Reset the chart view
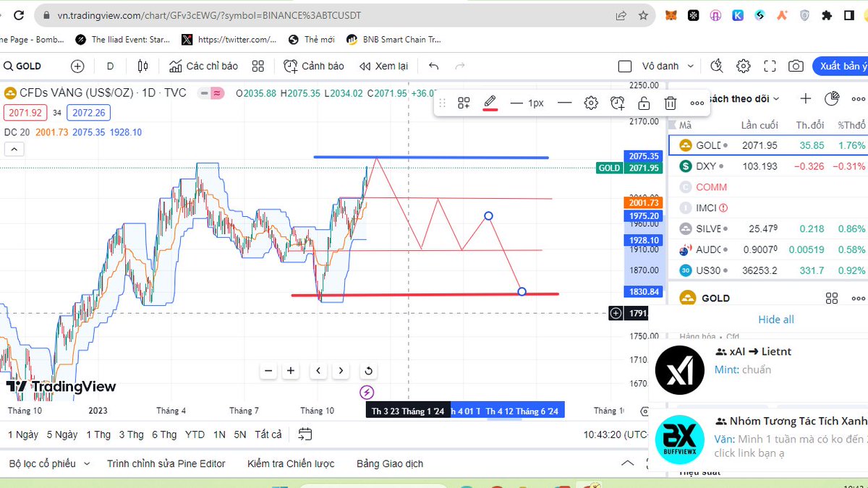 coord(368,371)
